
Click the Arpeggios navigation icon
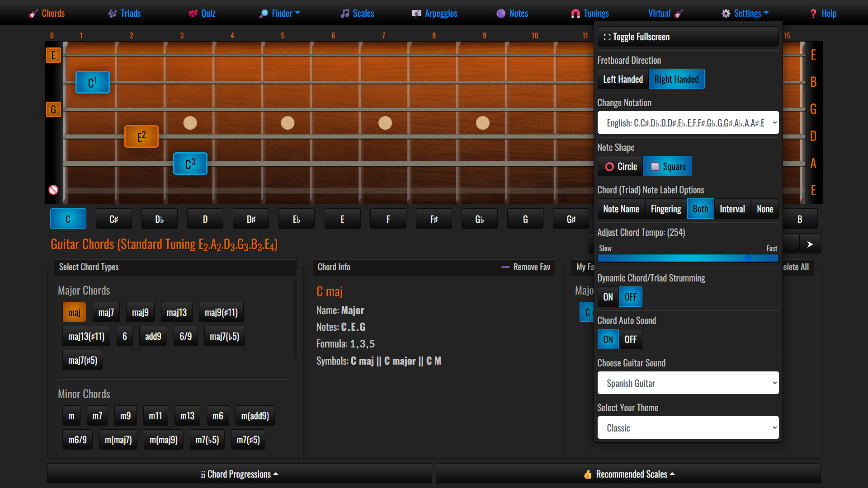pos(416,13)
